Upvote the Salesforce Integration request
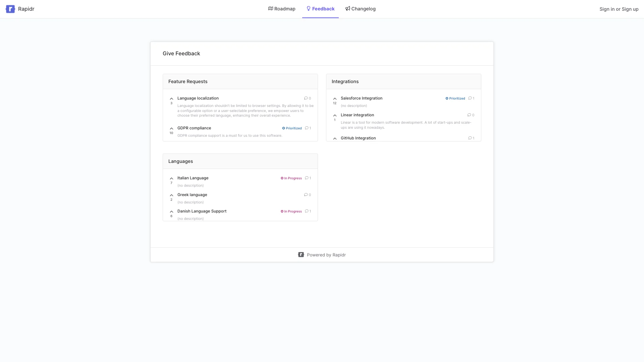 (334, 98)
